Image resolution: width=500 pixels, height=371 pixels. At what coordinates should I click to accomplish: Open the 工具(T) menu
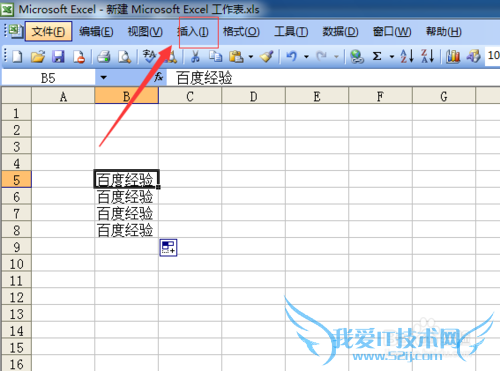[291, 32]
